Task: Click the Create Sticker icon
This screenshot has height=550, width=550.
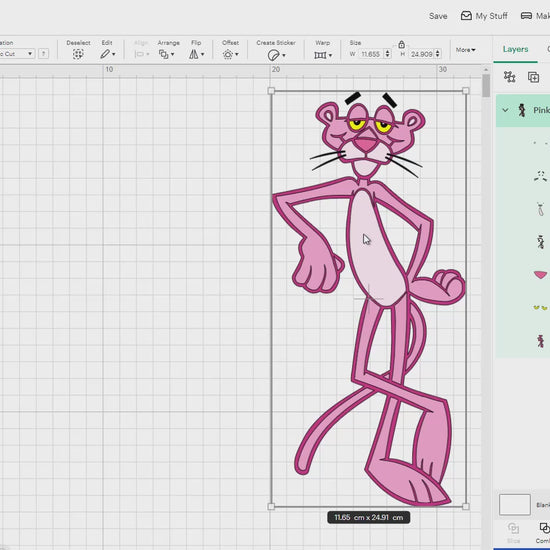Action: point(273,55)
